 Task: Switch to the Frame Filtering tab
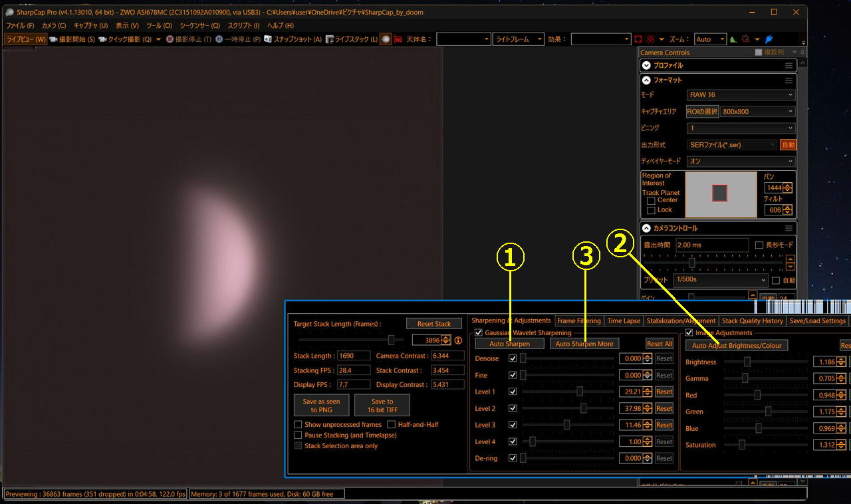[578, 320]
